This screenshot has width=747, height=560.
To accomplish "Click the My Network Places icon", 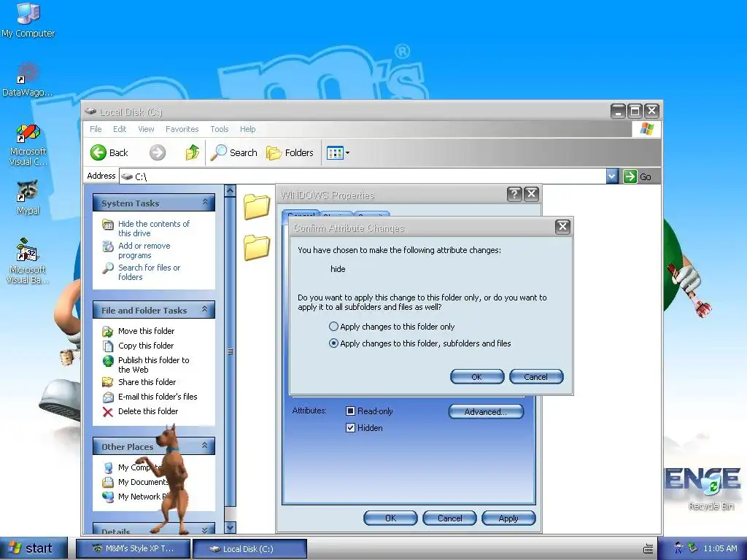I will pos(108,497).
